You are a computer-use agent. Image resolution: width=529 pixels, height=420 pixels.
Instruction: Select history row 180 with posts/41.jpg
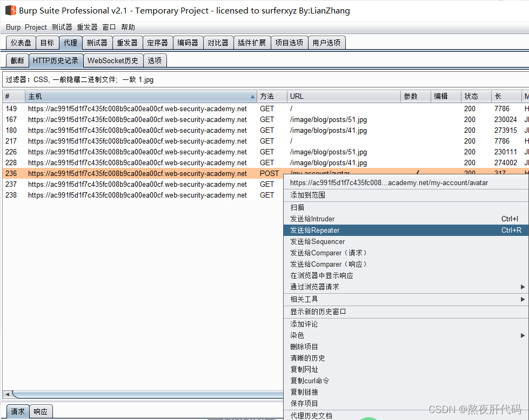pos(266,130)
